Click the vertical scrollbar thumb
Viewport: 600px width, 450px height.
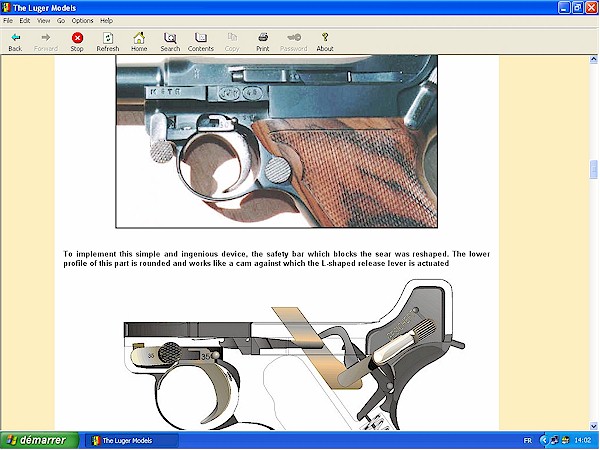coord(593,169)
